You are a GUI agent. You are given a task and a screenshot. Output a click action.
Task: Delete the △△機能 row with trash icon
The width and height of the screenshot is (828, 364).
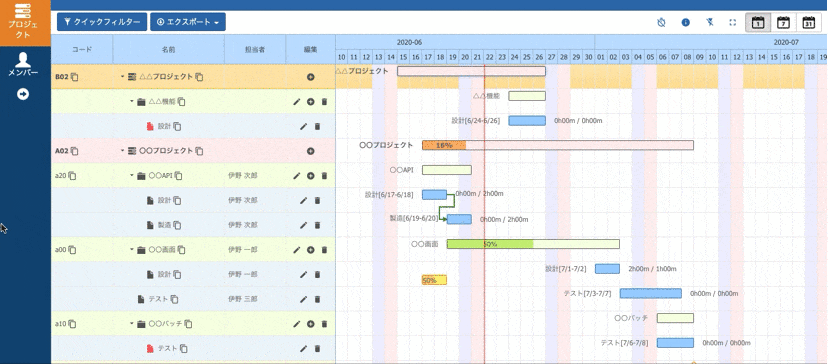click(x=324, y=101)
